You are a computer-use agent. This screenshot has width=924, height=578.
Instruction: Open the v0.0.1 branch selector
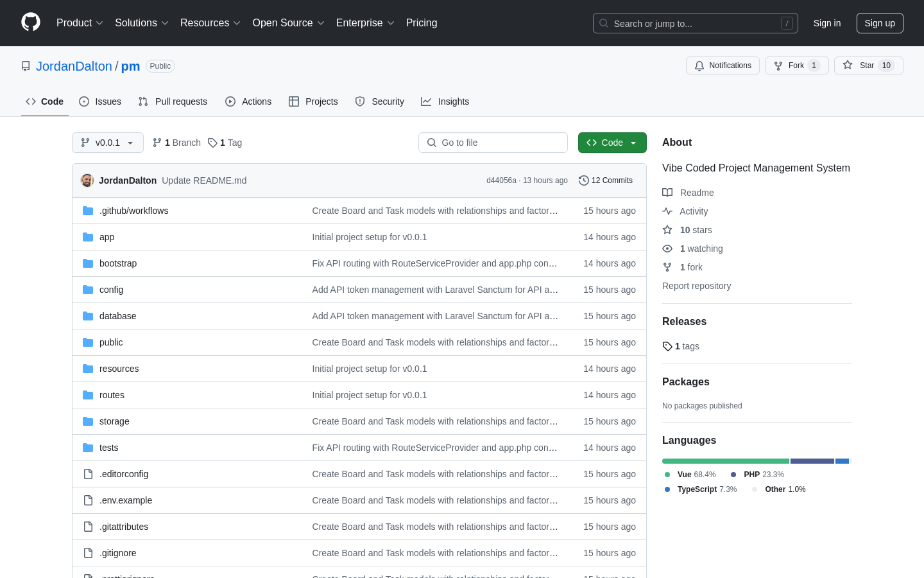[x=108, y=143]
